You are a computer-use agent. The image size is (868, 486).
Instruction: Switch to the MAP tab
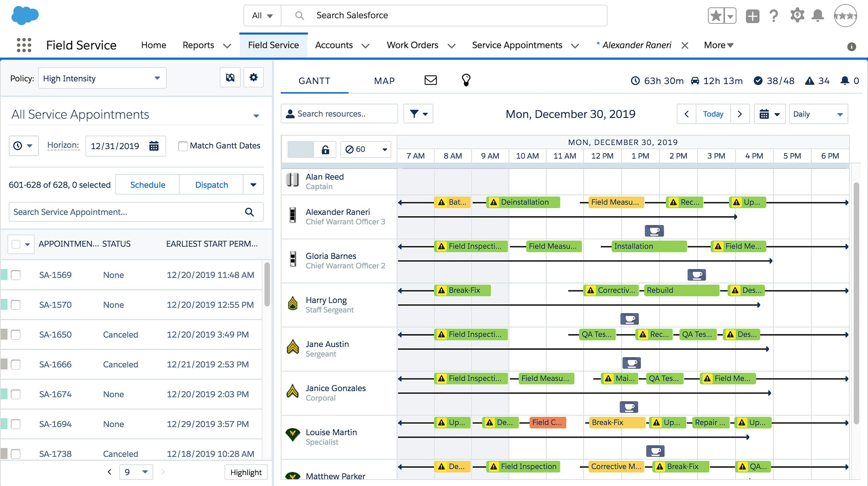pyautogui.click(x=384, y=81)
